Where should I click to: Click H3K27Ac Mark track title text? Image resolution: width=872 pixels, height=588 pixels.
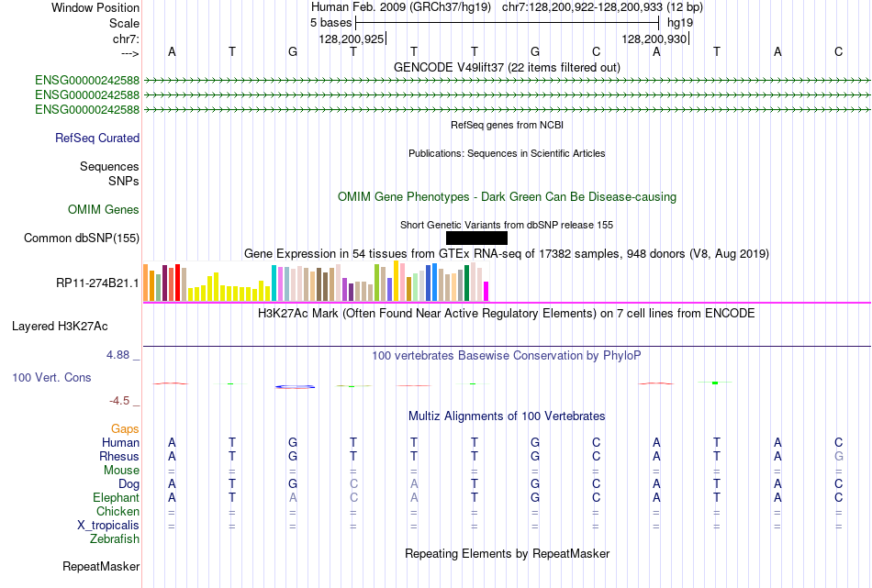click(x=507, y=313)
